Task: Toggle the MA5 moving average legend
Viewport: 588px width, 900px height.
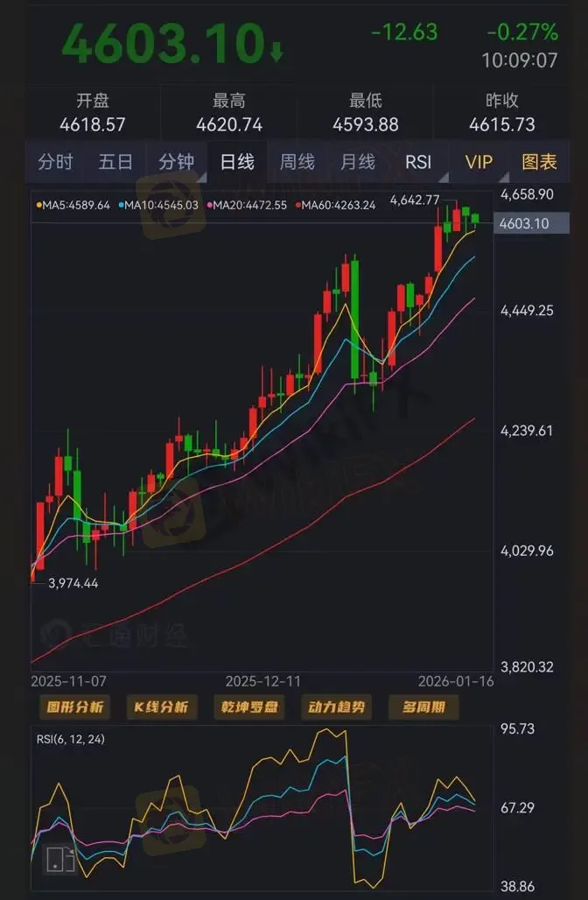Action: click(x=73, y=205)
